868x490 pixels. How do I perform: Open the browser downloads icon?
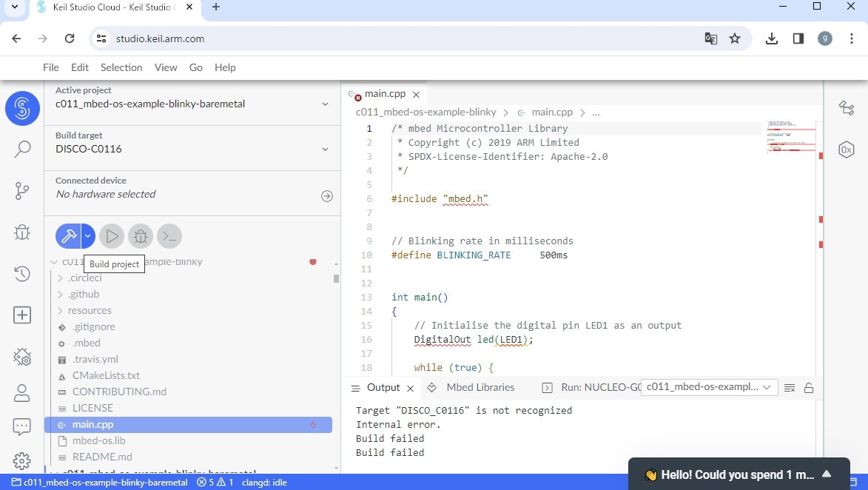click(x=772, y=38)
